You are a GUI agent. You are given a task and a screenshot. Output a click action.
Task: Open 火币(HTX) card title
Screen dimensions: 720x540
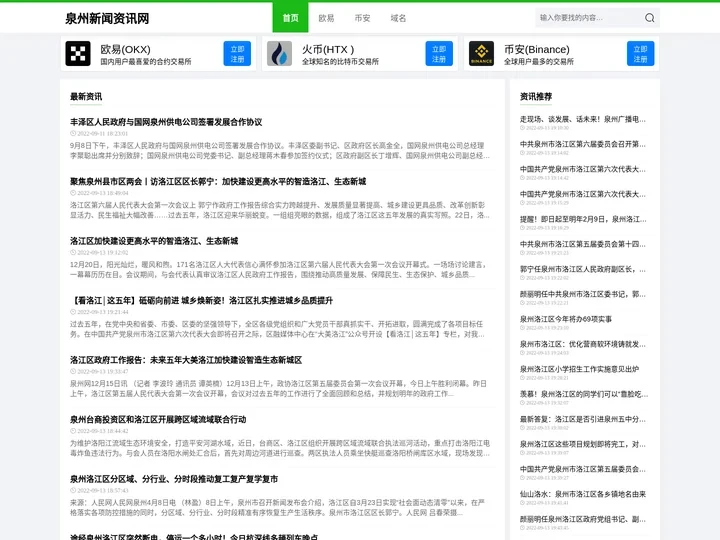pyautogui.click(x=328, y=49)
